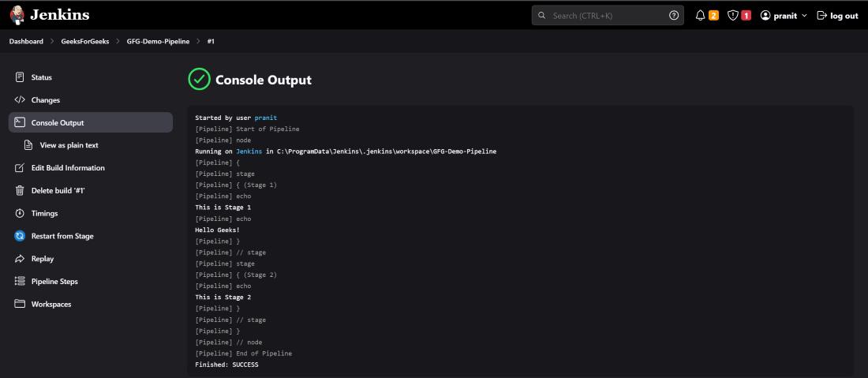Open Edit Build Information menu item
This screenshot has width=868, height=378.
[68, 168]
